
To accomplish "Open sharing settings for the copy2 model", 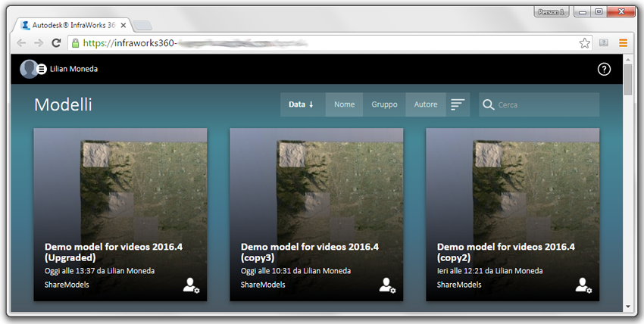I will (583, 285).
